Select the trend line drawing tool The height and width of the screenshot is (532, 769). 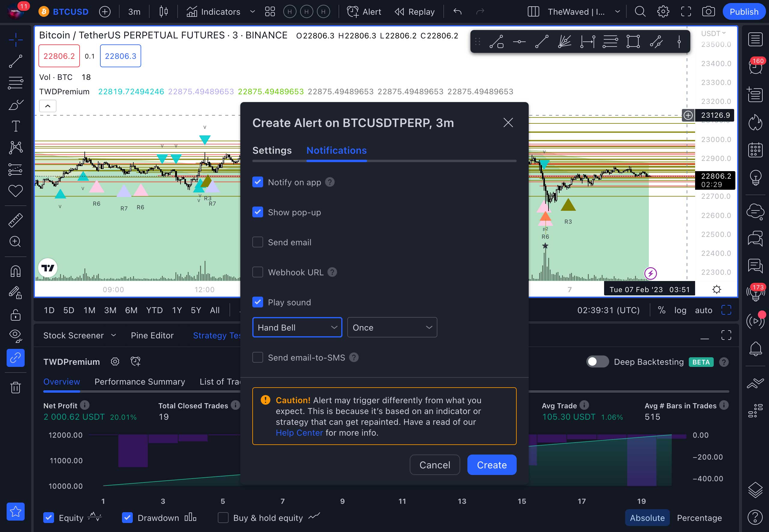[x=15, y=61]
